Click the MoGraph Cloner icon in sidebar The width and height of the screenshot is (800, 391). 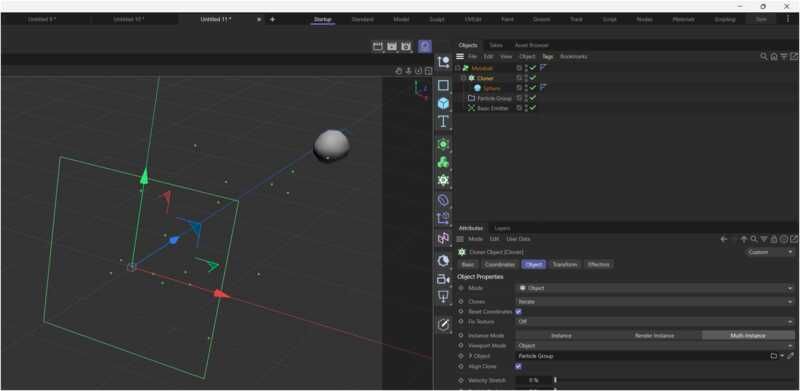(443, 162)
